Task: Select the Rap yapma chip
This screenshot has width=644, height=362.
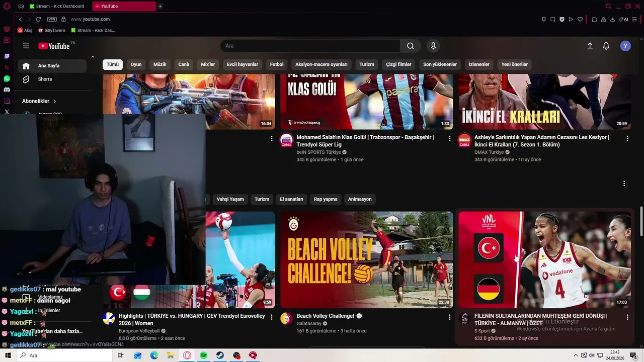Action: pos(326,199)
